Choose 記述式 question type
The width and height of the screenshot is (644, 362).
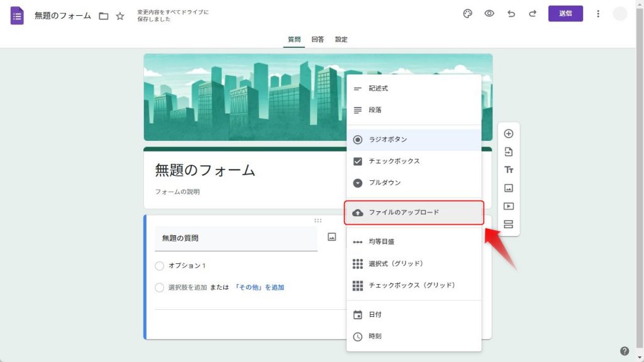(414, 88)
